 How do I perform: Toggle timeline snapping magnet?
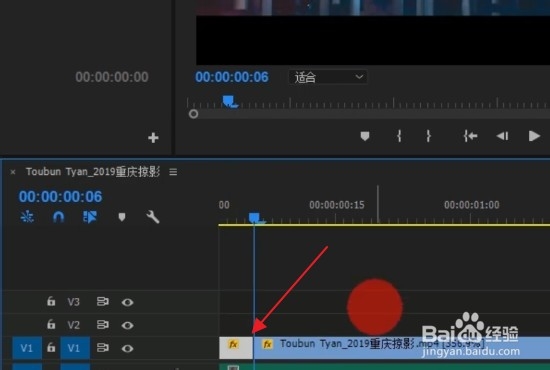point(58,217)
